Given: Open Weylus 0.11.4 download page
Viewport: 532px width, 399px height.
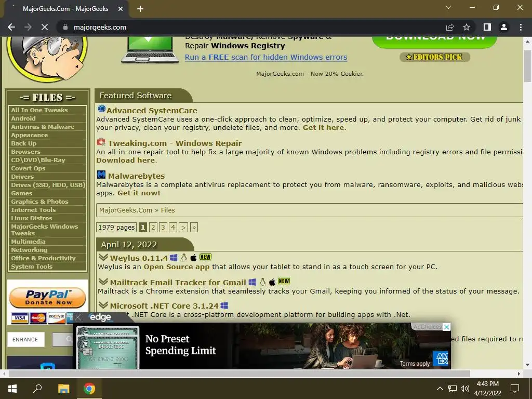Looking at the screenshot, I should tap(139, 258).
